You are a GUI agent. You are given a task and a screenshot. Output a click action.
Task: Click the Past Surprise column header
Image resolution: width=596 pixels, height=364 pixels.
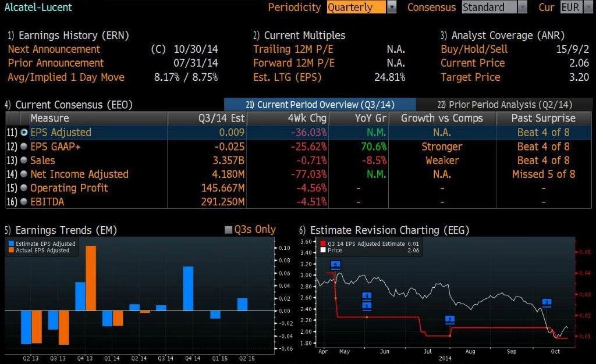pyautogui.click(x=544, y=119)
